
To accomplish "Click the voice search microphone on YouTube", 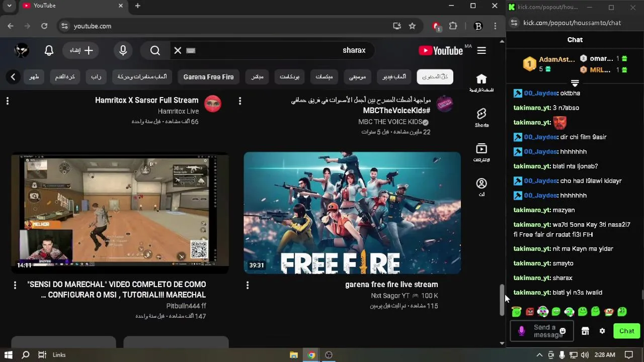I will (123, 50).
